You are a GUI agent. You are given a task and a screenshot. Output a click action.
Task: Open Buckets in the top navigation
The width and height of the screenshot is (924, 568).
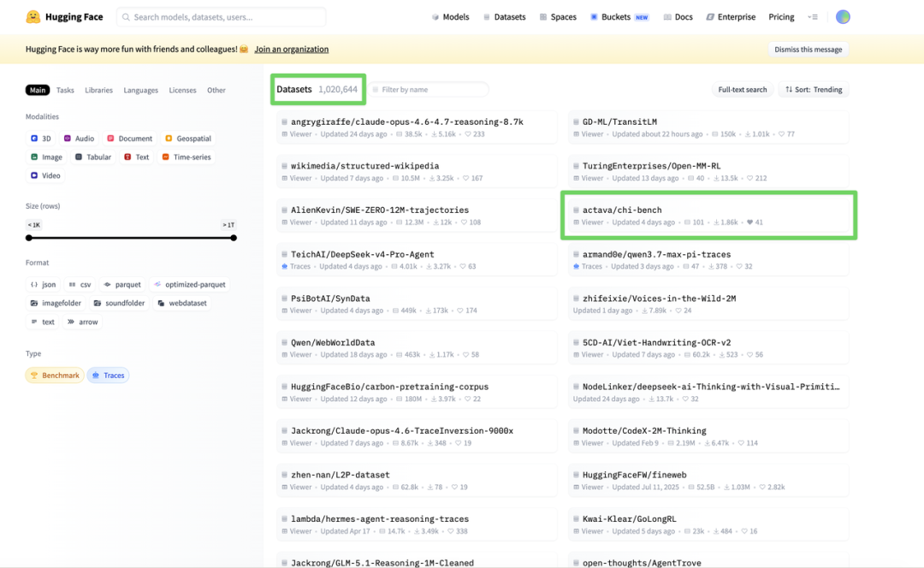[619, 17]
